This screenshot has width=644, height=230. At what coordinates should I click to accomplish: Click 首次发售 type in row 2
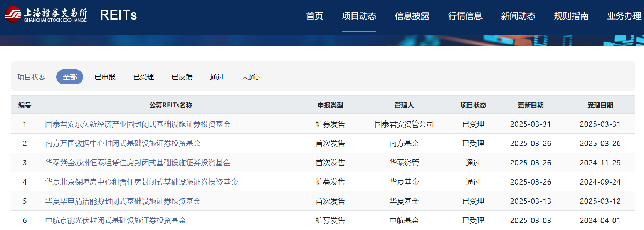tap(330, 143)
